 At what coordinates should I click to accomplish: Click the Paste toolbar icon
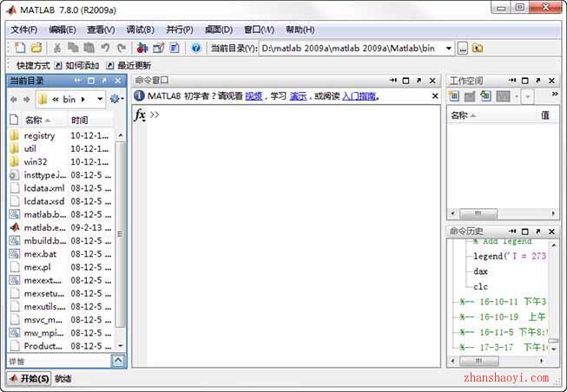click(x=89, y=48)
